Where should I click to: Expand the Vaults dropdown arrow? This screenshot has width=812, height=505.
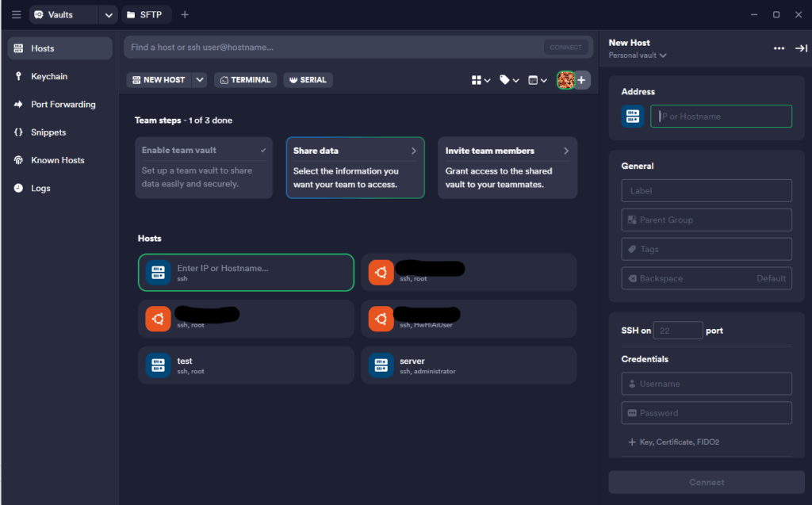(109, 14)
